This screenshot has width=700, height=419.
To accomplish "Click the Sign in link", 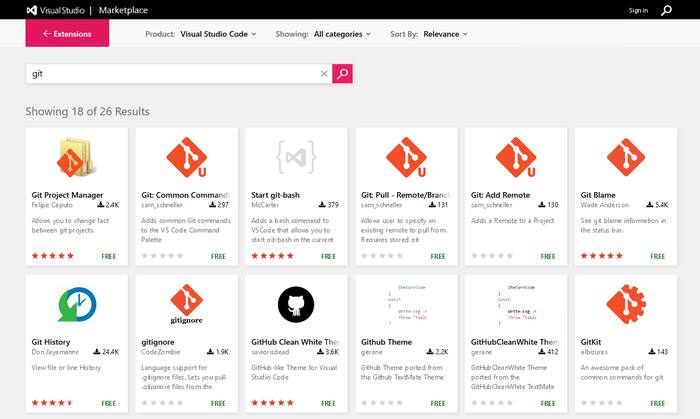I will [638, 10].
